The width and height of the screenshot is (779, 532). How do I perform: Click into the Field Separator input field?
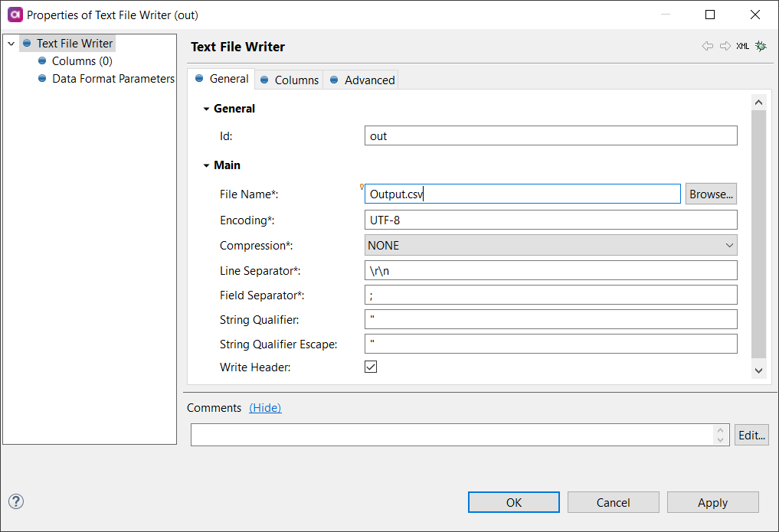tap(550, 295)
